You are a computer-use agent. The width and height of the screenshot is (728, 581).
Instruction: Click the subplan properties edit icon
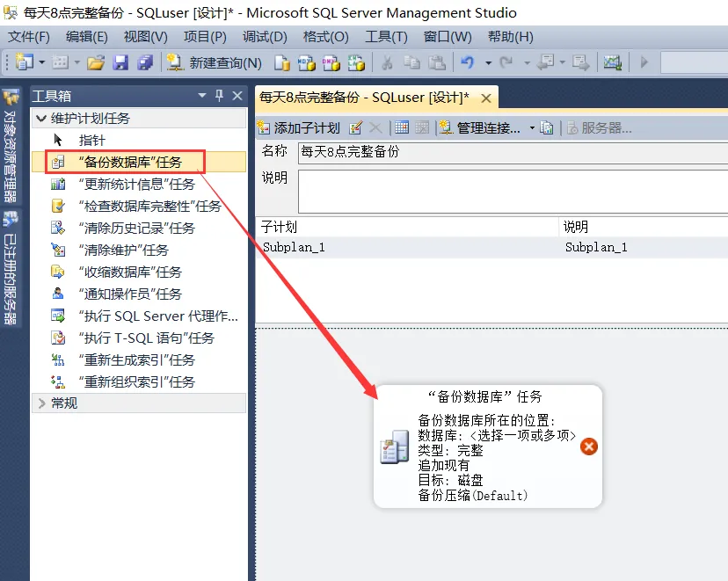[355, 127]
